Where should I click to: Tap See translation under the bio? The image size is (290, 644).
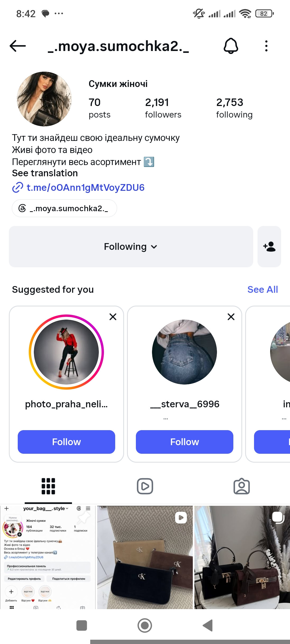coord(45,173)
